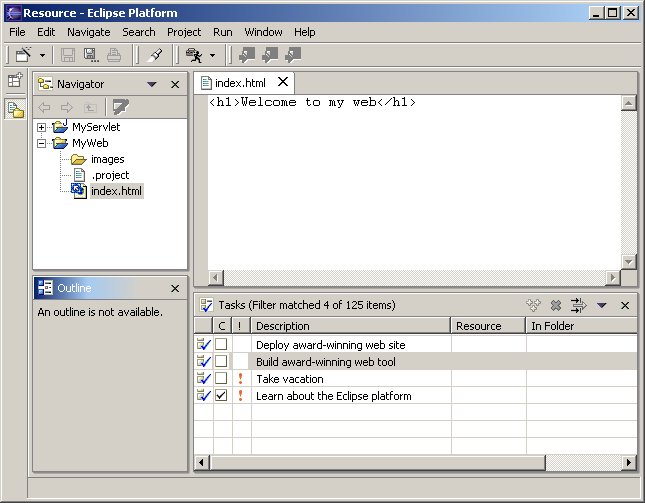Click the Navigator filter/working set icon
The image size is (645, 503).
click(x=120, y=107)
